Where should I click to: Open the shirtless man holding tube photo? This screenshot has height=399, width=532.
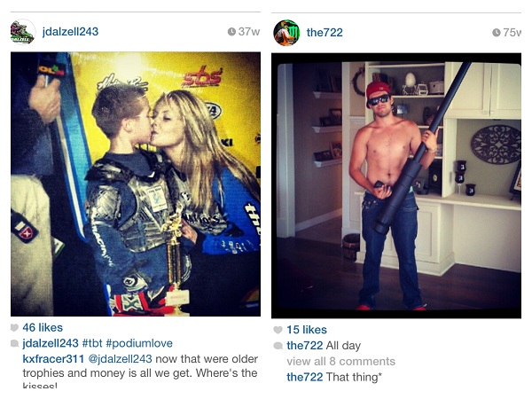coord(396,185)
